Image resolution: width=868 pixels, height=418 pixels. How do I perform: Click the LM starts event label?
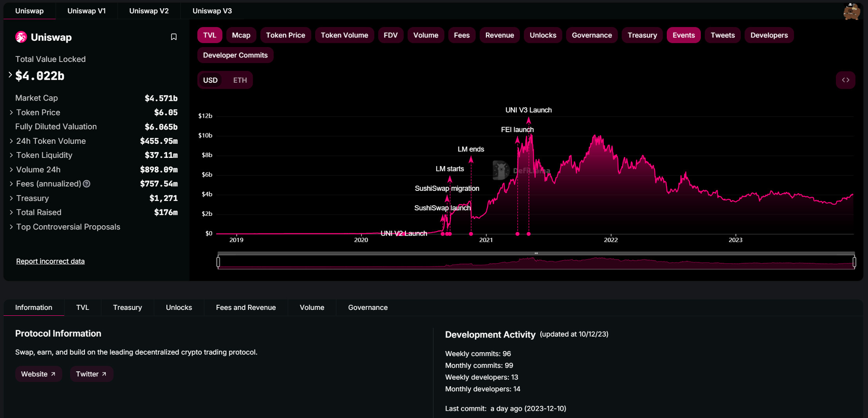click(x=450, y=169)
